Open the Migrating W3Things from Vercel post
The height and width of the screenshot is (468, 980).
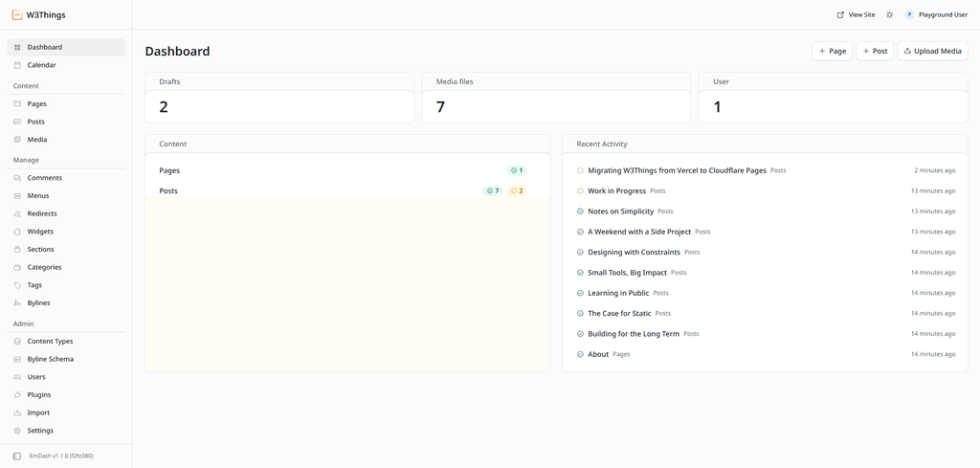[x=677, y=170]
